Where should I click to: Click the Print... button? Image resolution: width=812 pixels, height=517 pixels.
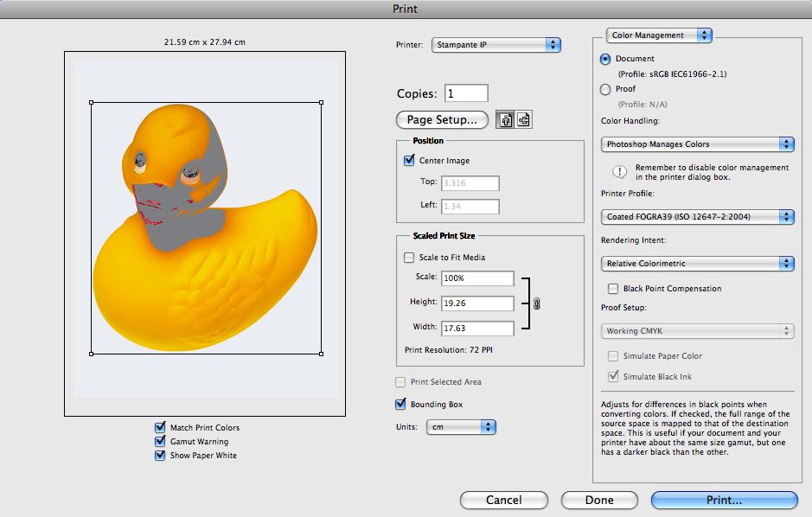(x=724, y=500)
